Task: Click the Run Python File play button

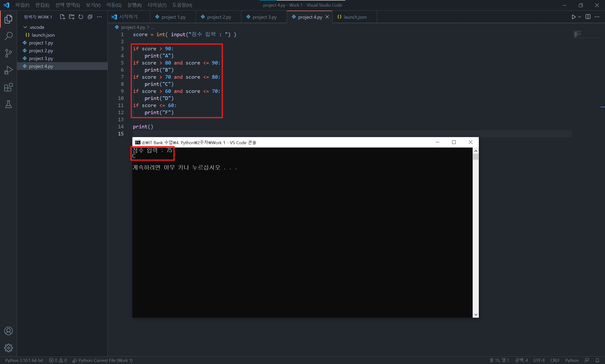Action: coord(574,17)
